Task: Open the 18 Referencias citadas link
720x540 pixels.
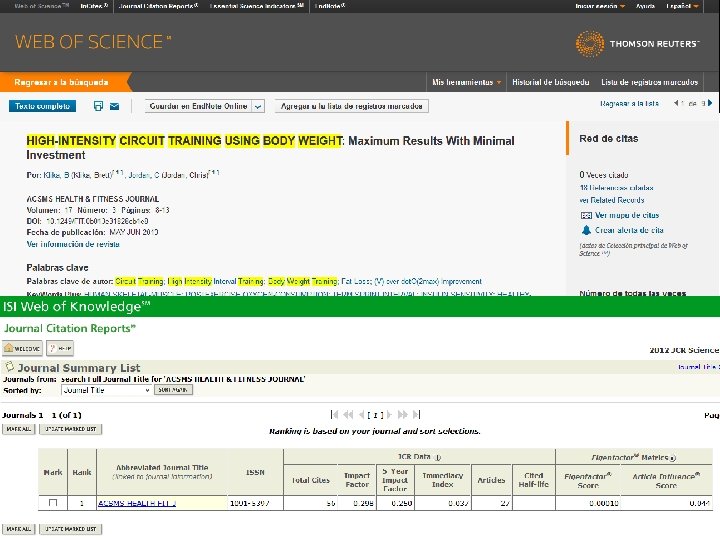Action: point(616,188)
